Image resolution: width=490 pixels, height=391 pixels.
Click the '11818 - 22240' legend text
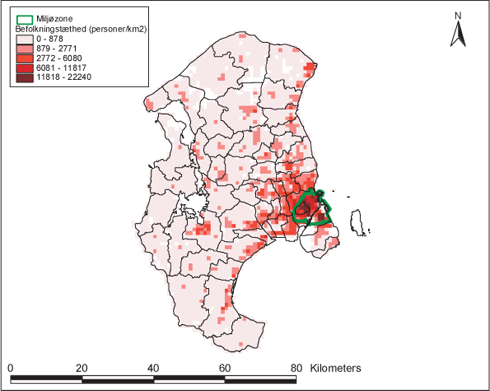pos(64,77)
